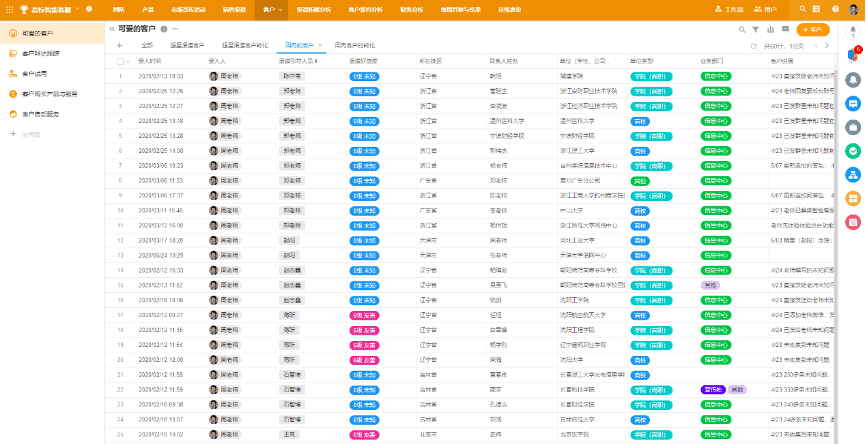Open the gray briefcase sidebar icon
The width and height of the screenshot is (866, 445).
click(x=853, y=127)
